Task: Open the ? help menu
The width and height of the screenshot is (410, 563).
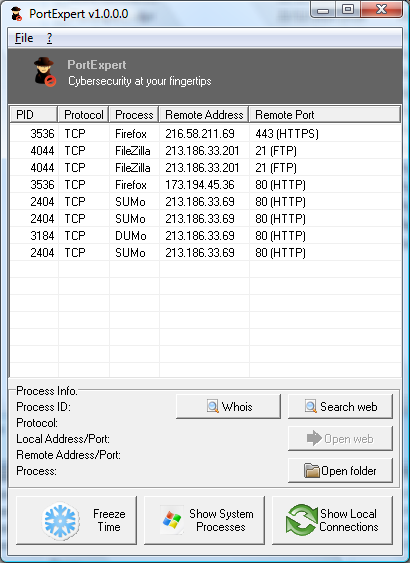Action: tap(50, 38)
